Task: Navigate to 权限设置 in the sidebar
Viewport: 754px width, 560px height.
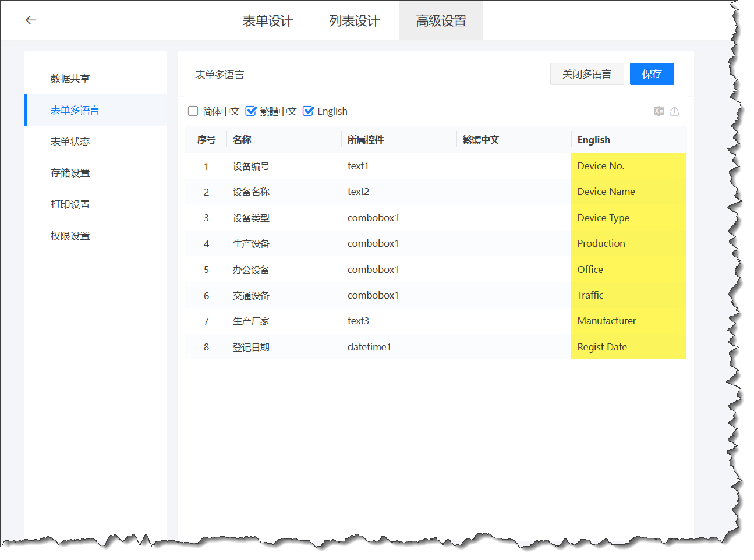Action: tap(70, 236)
